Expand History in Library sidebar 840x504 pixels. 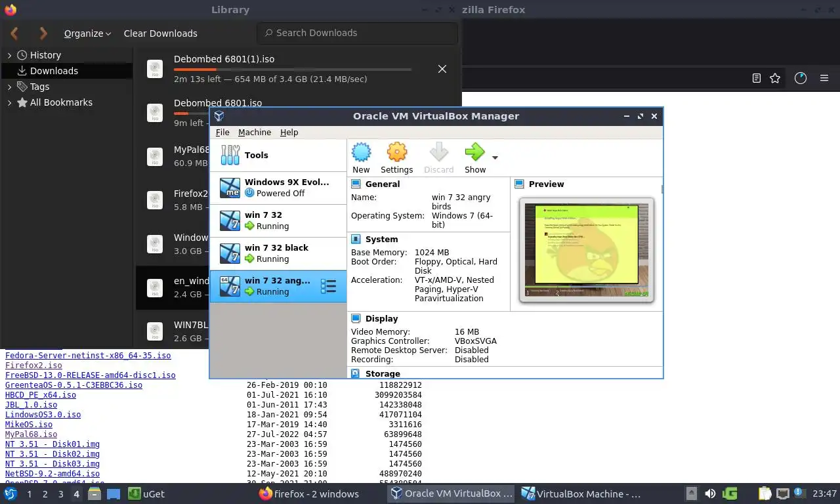[9, 55]
